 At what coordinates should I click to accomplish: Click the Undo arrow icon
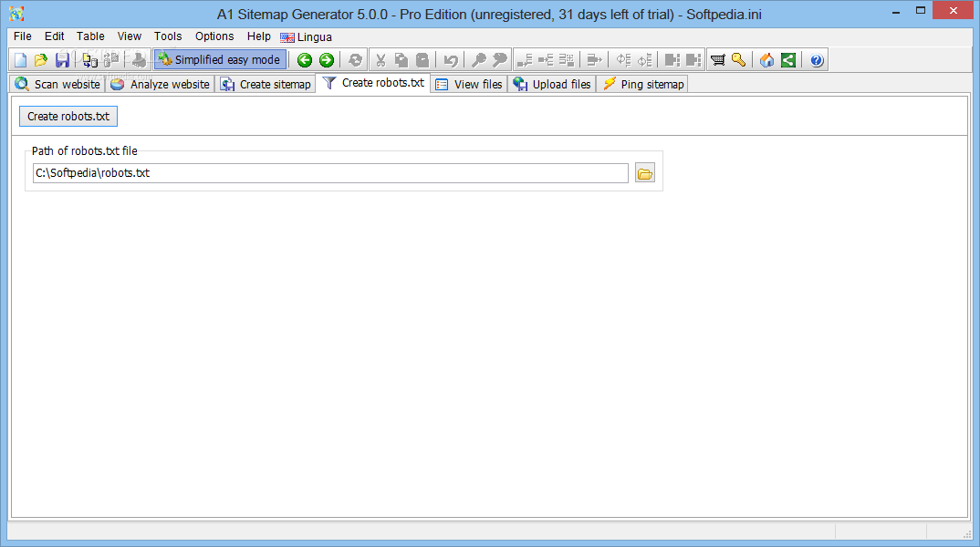click(451, 60)
